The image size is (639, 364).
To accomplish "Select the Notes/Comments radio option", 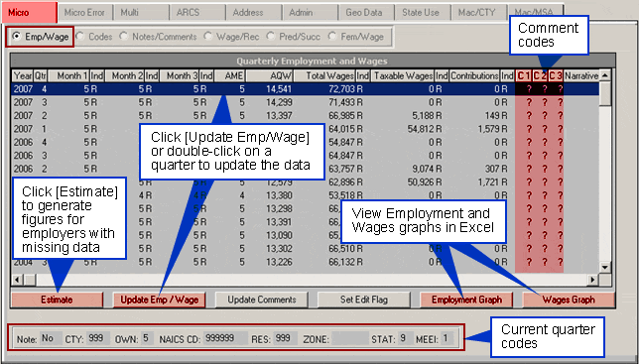I will point(158,37).
